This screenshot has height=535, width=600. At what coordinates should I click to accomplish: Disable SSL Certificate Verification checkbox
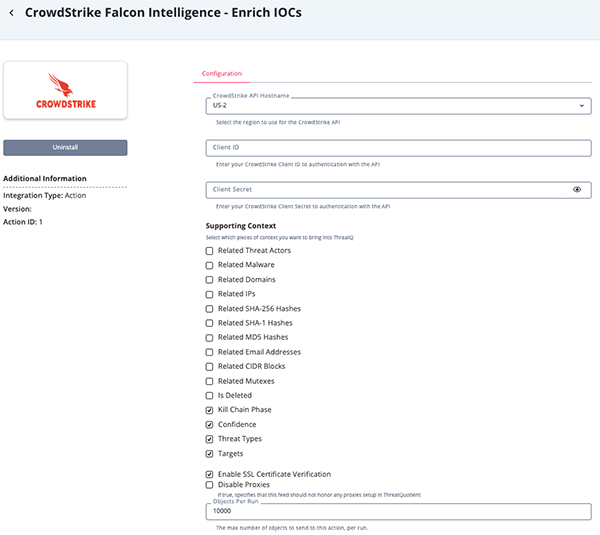tap(209, 475)
